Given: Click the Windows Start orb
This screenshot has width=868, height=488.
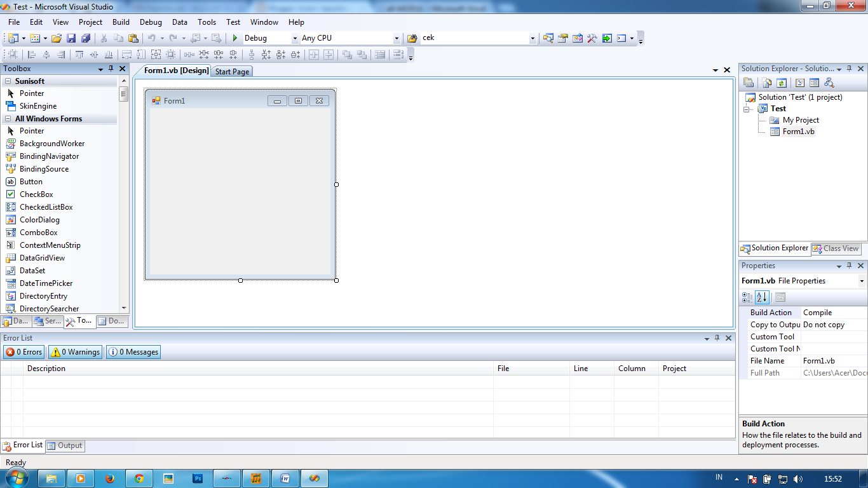Looking at the screenshot, I should point(17,478).
